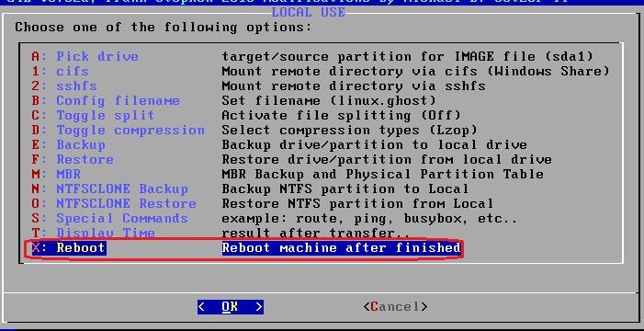Click 'Restore NTFS partition from Local' text
Screen dimensions: 644x331
click(357, 203)
